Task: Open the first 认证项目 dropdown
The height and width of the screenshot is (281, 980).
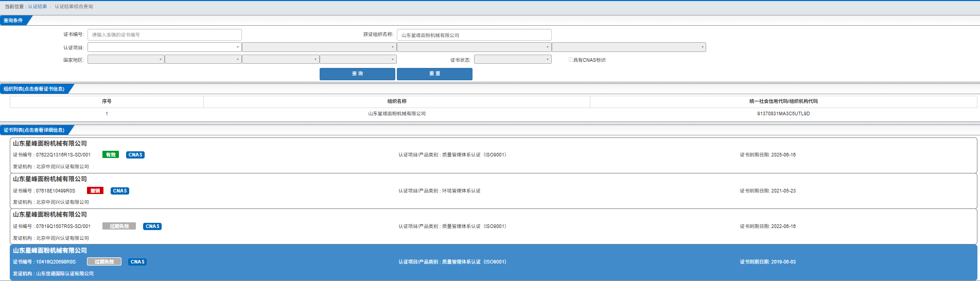Action: pyautogui.click(x=165, y=47)
